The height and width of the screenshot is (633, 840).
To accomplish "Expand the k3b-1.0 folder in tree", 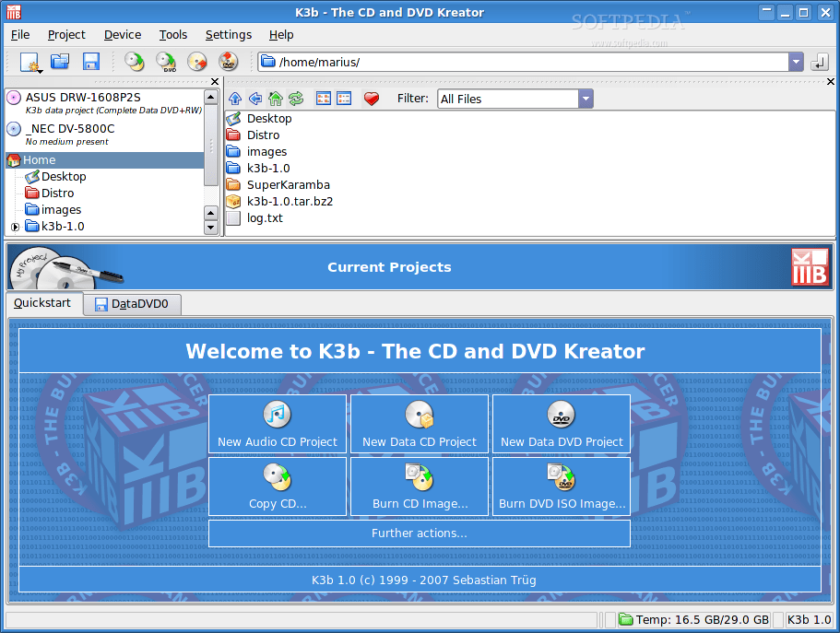I will (x=15, y=227).
